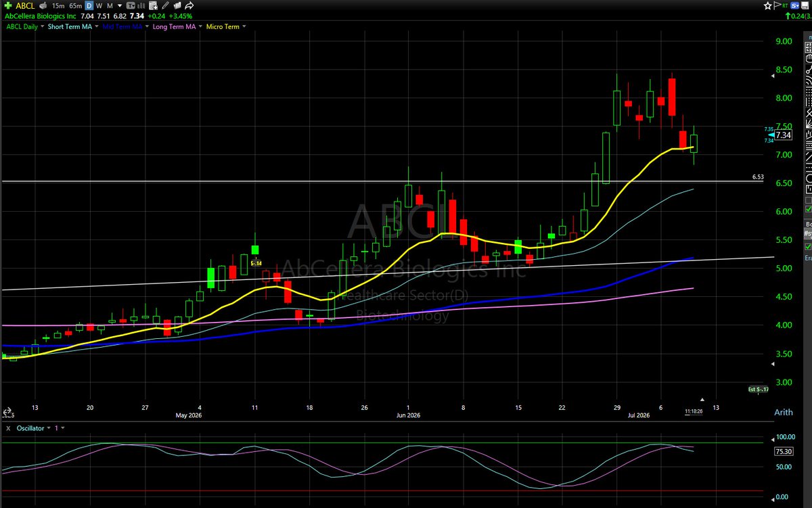Screen dimensions: 812x508
Task: Click the 6.82 low price value
Action: click(120, 16)
